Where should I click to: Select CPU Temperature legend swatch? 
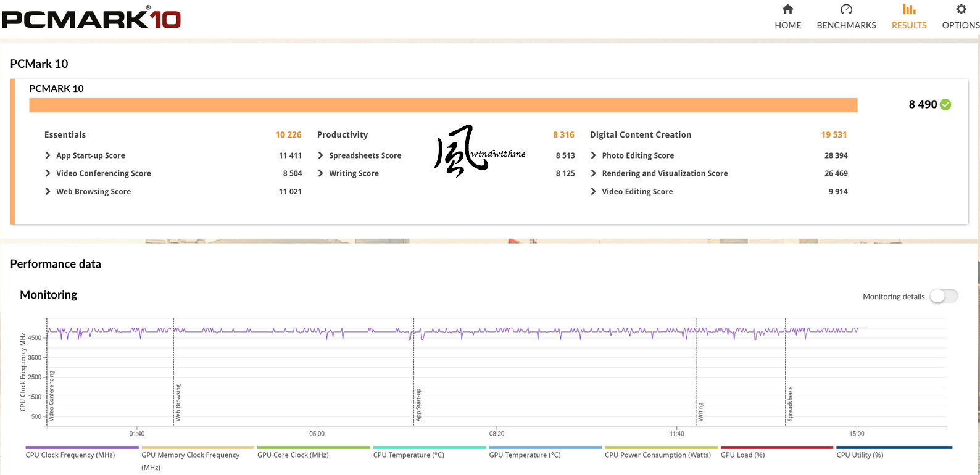tap(430, 447)
